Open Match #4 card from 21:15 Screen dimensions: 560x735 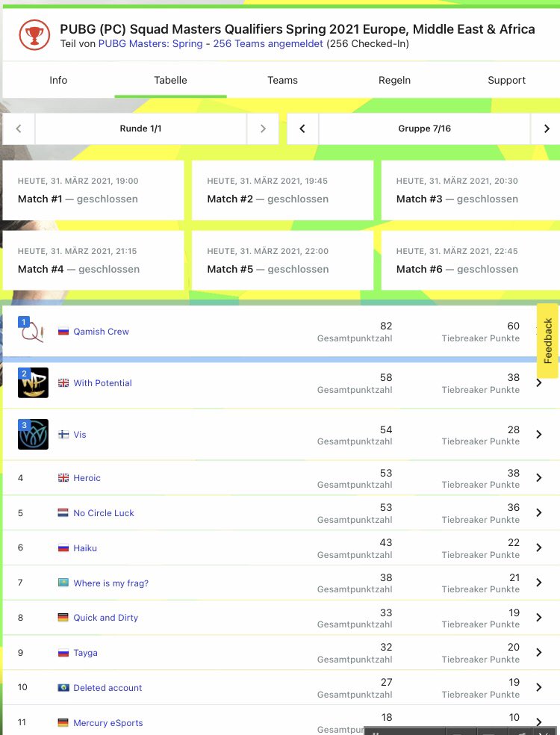pos(93,260)
